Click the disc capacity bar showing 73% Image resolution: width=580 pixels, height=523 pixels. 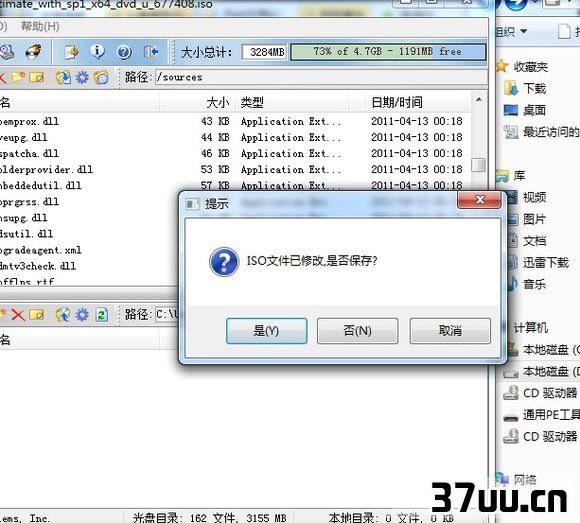(388, 52)
